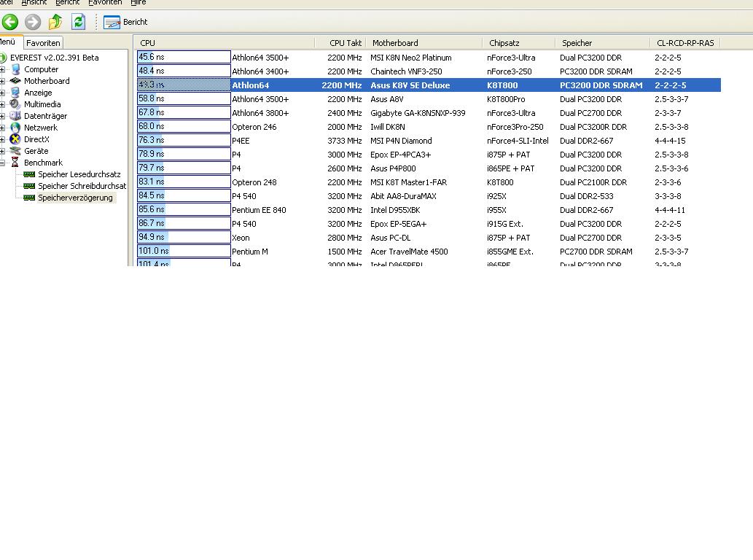Expand the Motherboard tree node

pos(2,81)
